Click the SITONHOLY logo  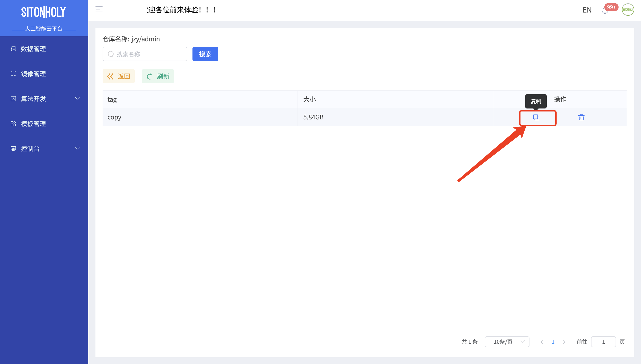coord(43,12)
